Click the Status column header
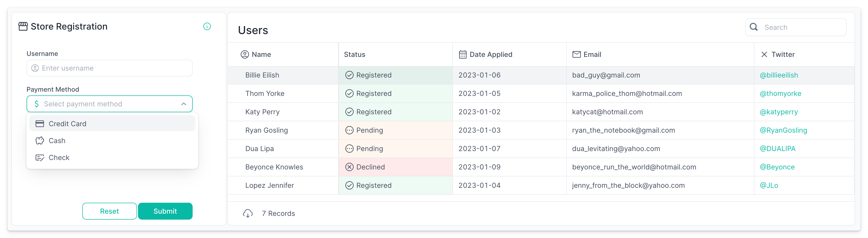 coord(354,54)
